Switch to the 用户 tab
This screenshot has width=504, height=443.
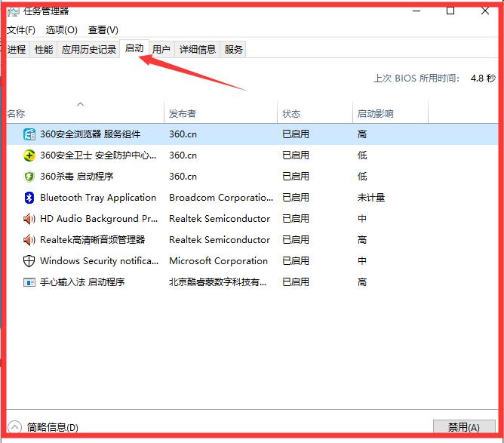pos(161,50)
